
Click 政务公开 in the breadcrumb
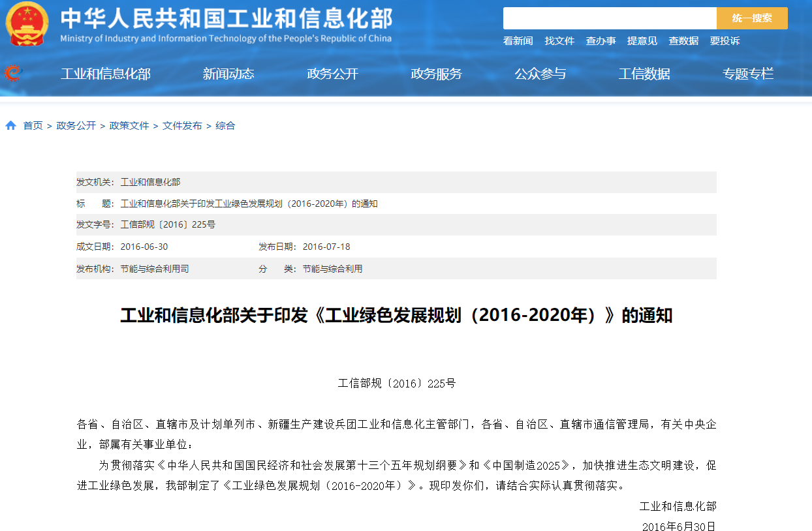tap(76, 125)
